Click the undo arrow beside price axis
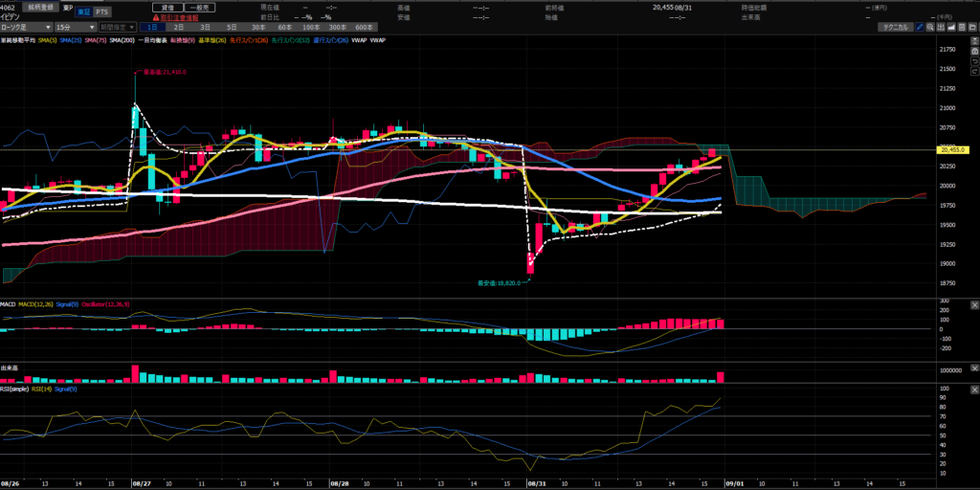This screenshot has width=980, height=490. click(975, 61)
